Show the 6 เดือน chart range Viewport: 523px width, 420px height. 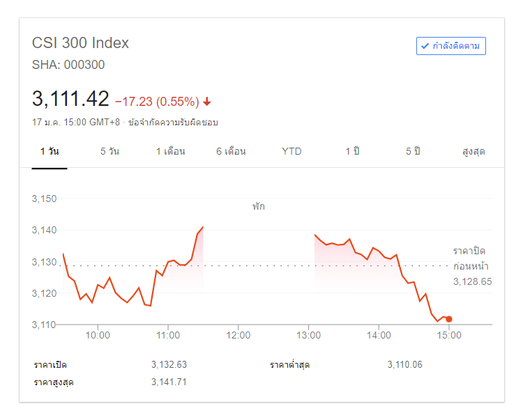(231, 151)
